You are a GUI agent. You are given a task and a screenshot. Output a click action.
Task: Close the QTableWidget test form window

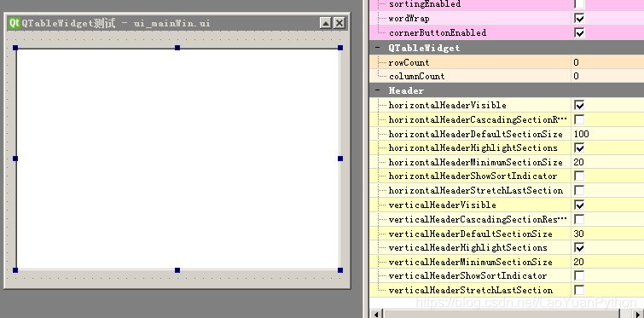pyautogui.click(x=339, y=23)
